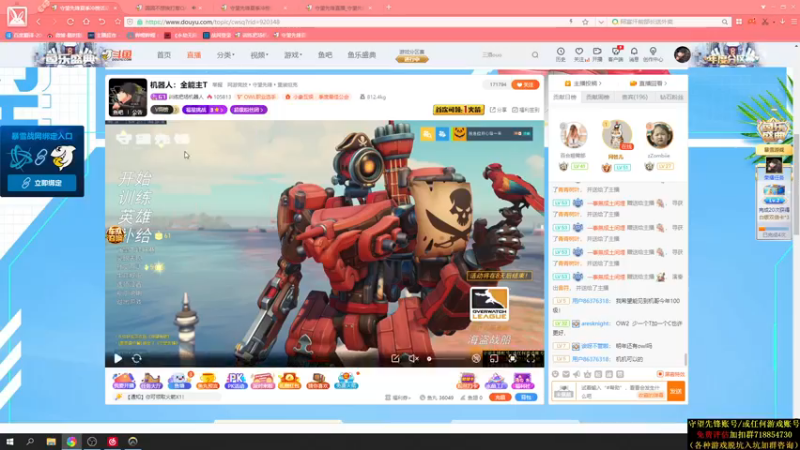
Task: Open the 分享 share option
Action: pos(498,110)
